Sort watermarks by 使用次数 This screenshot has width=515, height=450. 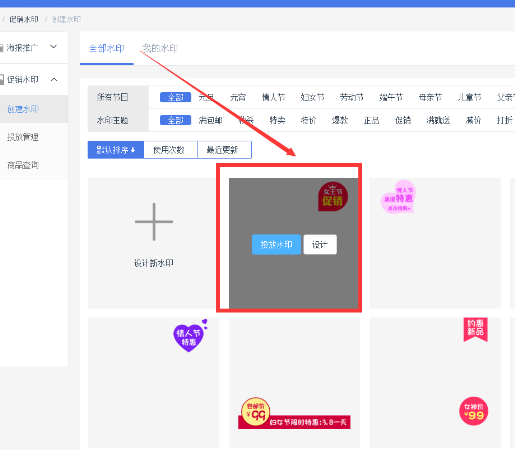[x=170, y=150]
